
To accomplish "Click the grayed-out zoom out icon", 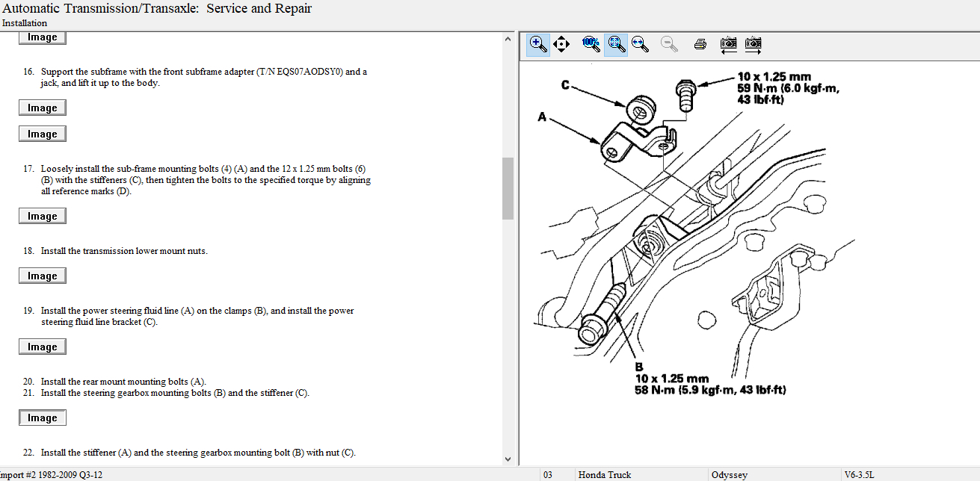I will (670, 44).
